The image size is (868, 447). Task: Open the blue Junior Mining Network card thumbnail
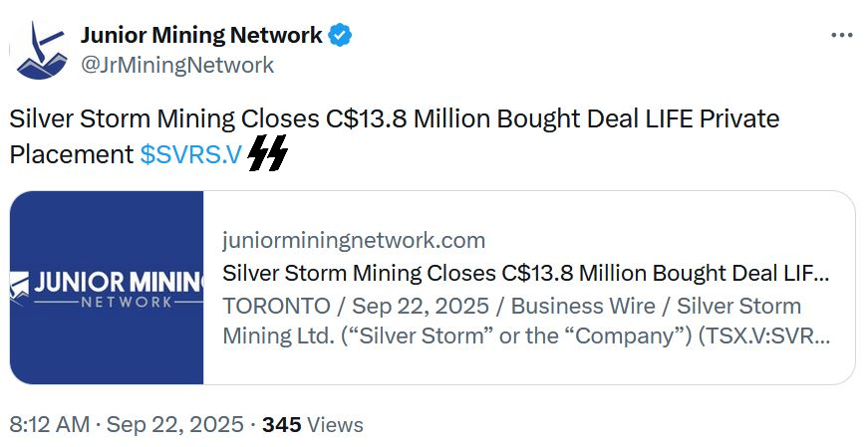tap(107, 288)
